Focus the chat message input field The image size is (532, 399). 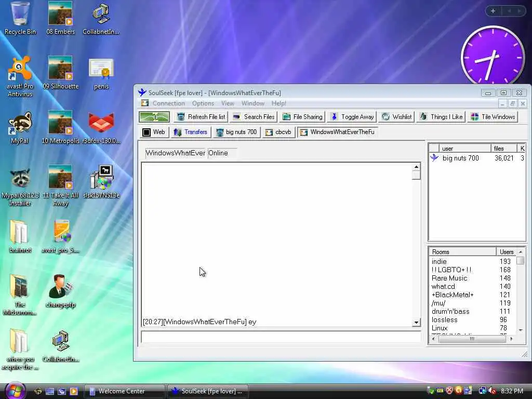pos(281,337)
